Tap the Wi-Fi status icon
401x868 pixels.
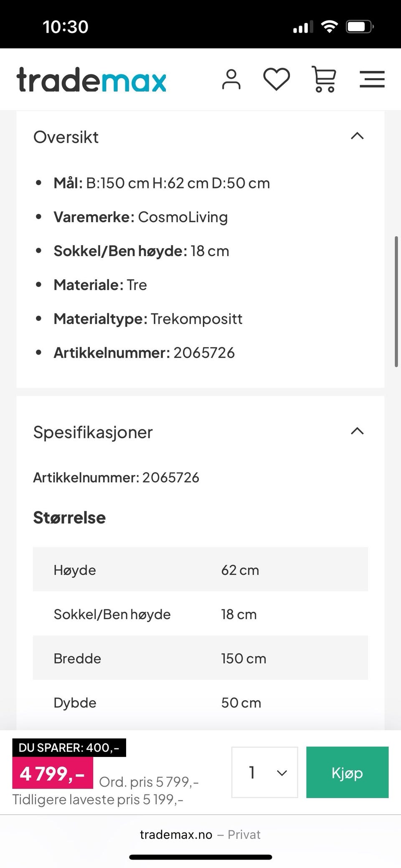(329, 27)
